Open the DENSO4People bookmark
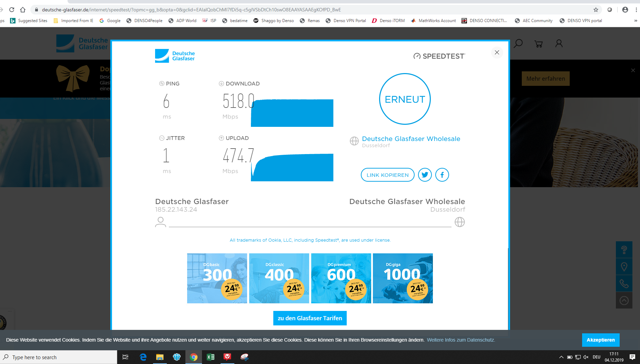 point(144,21)
